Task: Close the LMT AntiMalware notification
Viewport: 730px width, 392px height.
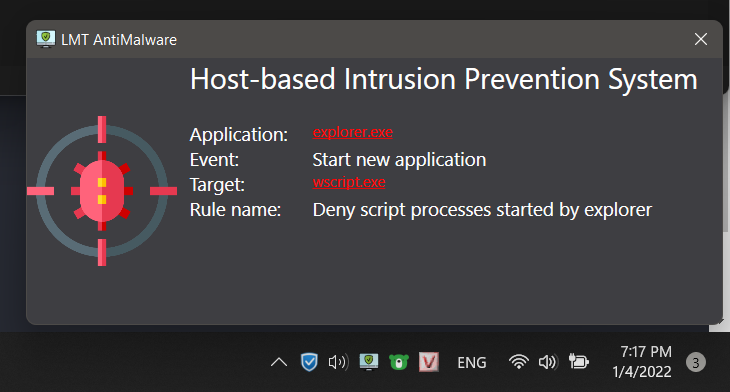Action: pyautogui.click(x=701, y=39)
